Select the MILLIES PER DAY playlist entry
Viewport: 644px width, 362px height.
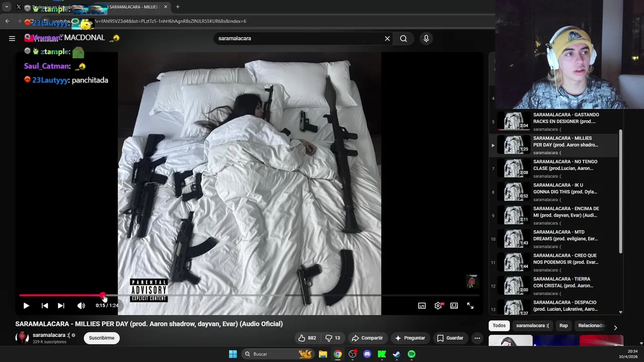(553, 145)
